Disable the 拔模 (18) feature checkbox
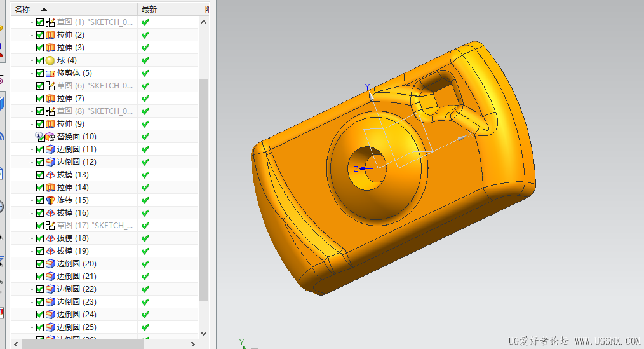 pyautogui.click(x=40, y=238)
